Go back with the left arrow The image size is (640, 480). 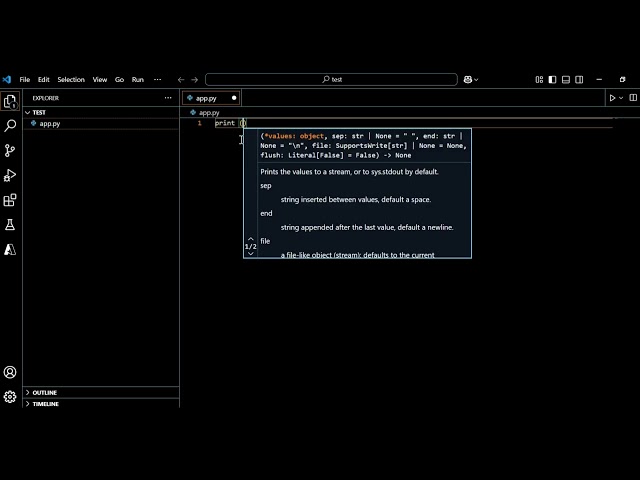[x=181, y=80]
